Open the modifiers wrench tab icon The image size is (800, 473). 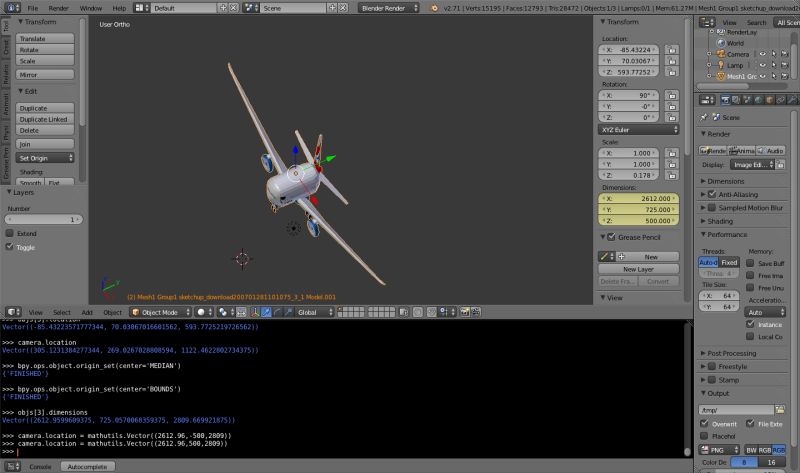(792, 100)
